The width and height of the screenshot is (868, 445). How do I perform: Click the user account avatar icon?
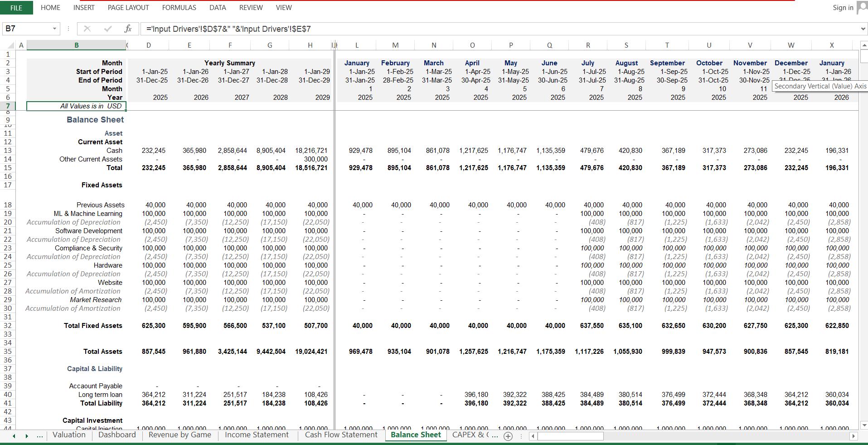862,7
